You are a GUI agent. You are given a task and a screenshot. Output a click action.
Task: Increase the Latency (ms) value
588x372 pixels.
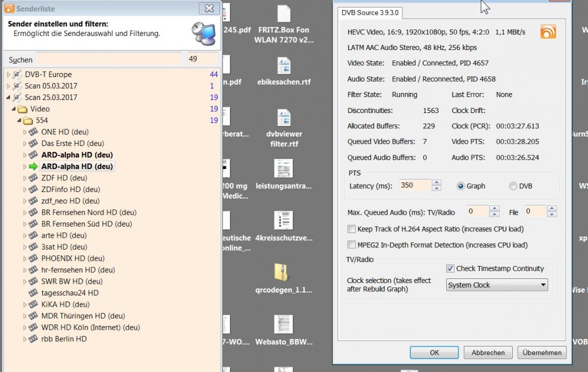coord(436,183)
